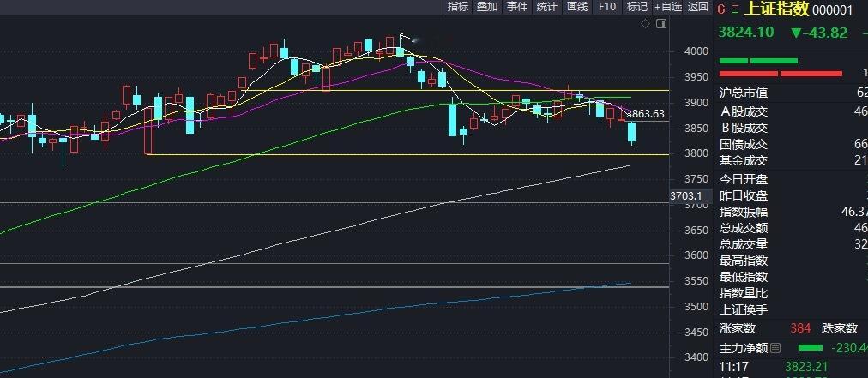868x378 pixels.
Task: Select the 沪总市值 row label
Action: pyautogui.click(x=744, y=93)
